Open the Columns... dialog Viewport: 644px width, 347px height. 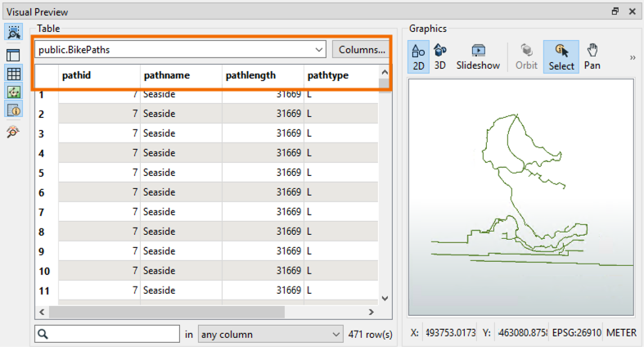pos(362,50)
